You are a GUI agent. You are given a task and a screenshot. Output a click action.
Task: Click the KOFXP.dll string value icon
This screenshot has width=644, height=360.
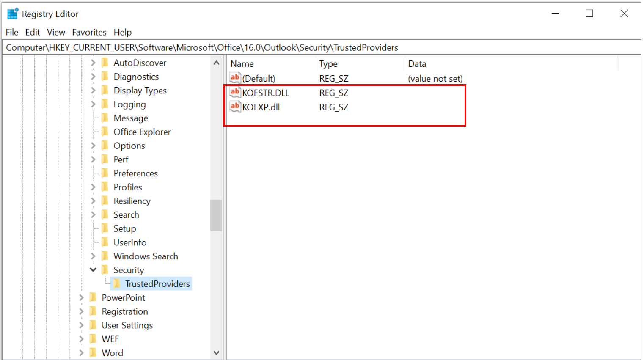(235, 107)
